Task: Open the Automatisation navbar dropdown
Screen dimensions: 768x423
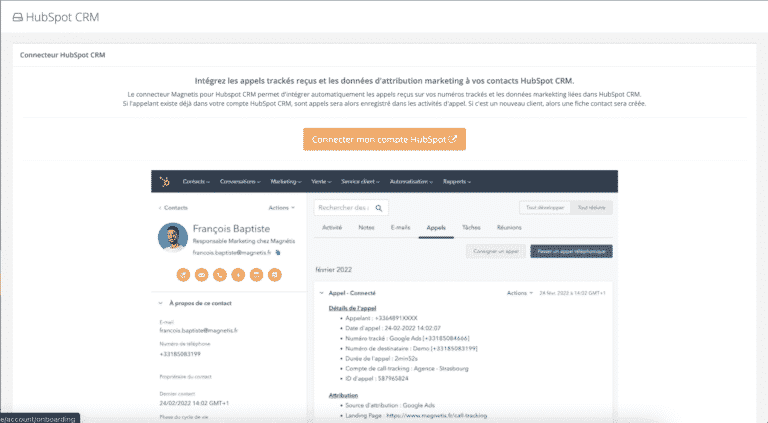Action: 411,182
